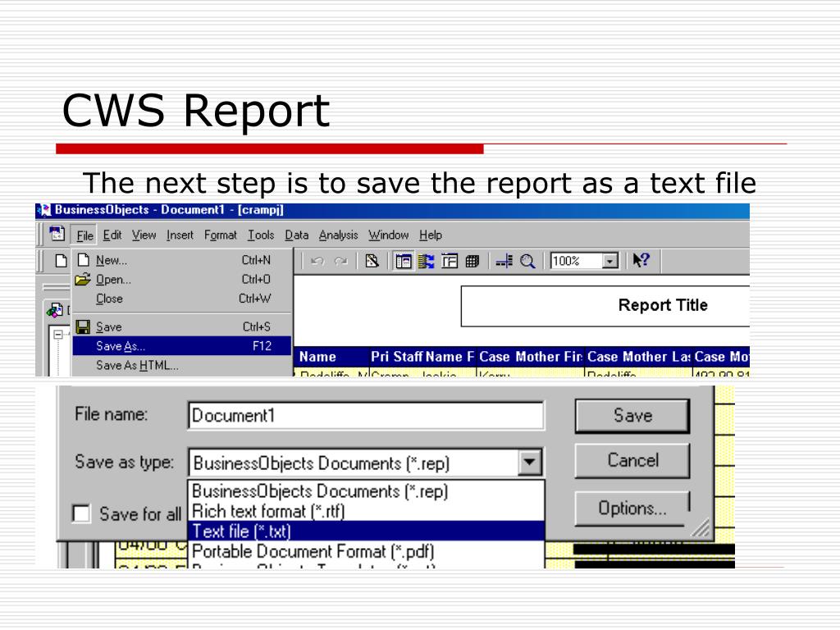The image size is (840, 630).
Task: Click the Cancel button in dialog
Action: point(632,461)
